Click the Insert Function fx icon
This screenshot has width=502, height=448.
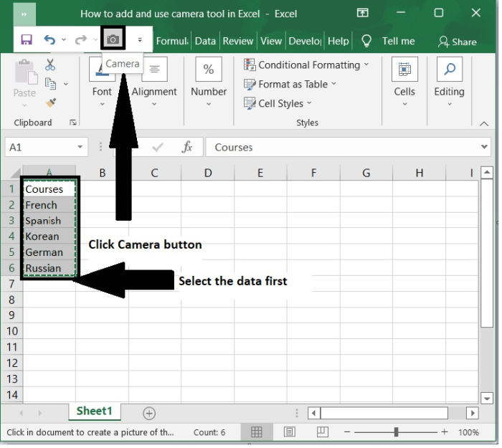point(187,147)
